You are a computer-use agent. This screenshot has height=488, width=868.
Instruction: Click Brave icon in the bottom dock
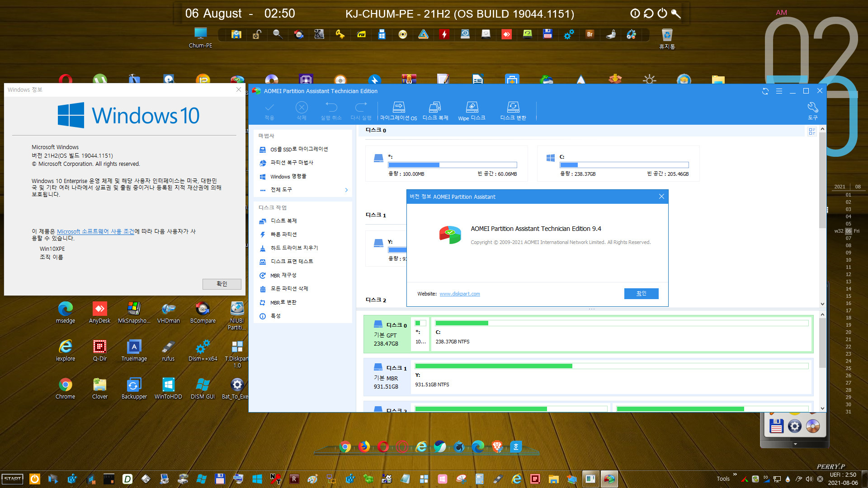pos(497,447)
